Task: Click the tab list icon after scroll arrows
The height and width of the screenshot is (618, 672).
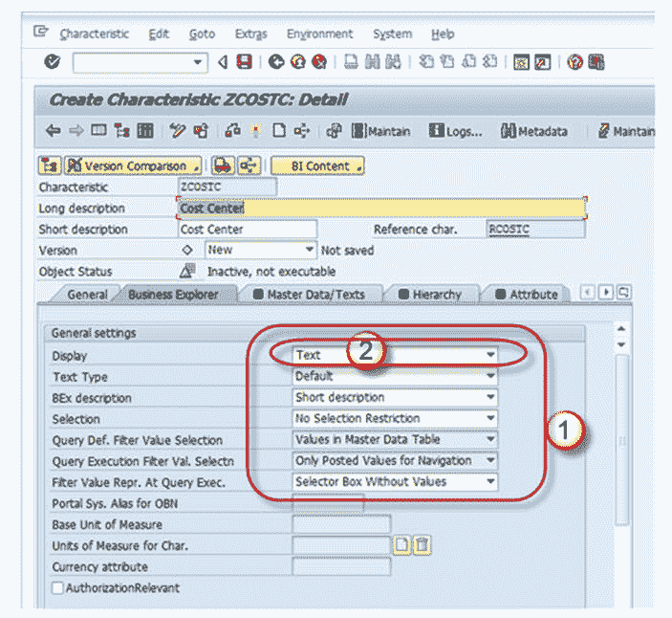Action: (624, 293)
